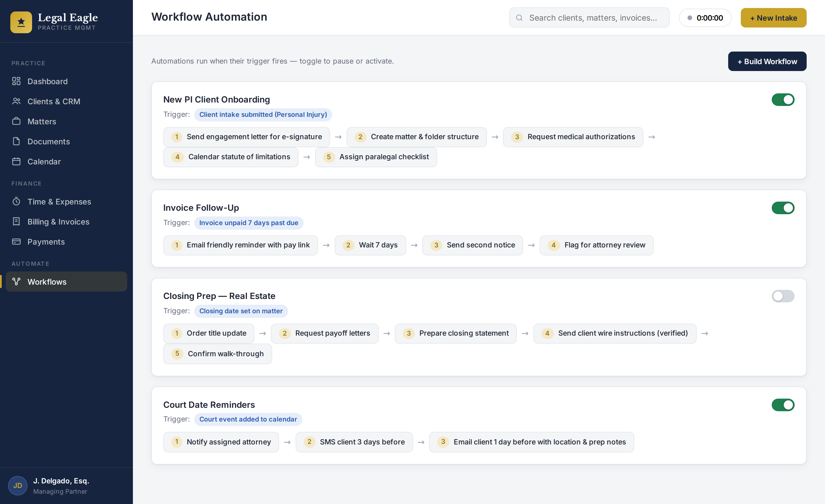Select step Flag for attorney review
This screenshot has height=504, width=825.
pyautogui.click(x=596, y=245)
